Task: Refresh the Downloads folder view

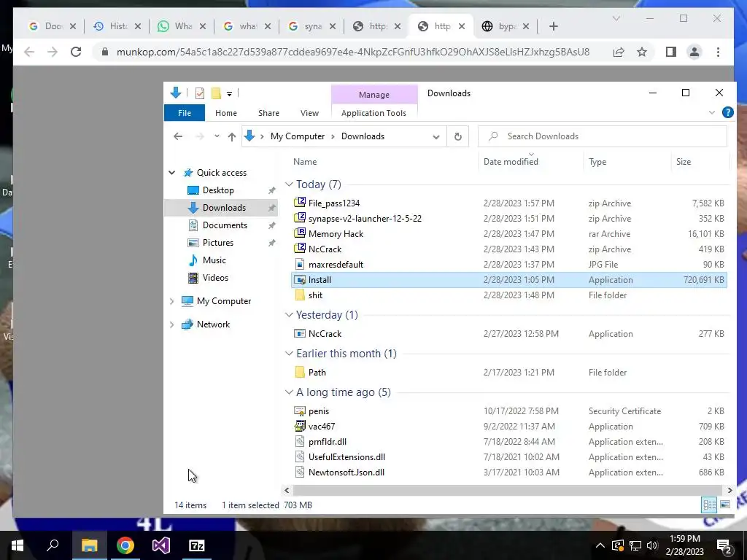Action: (x=458, y=136)
